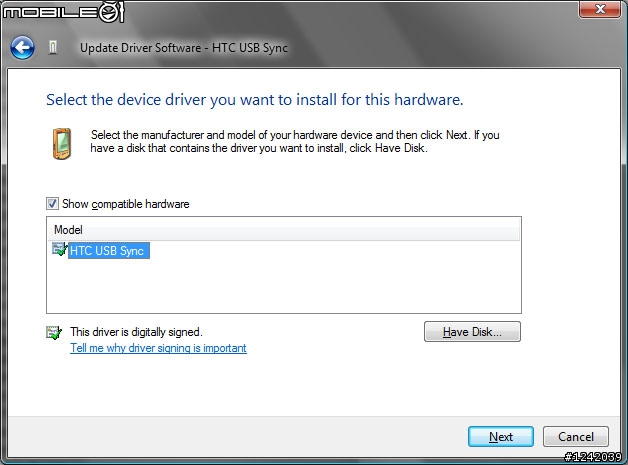Close the Update Driver Software window

coord(600,9)
